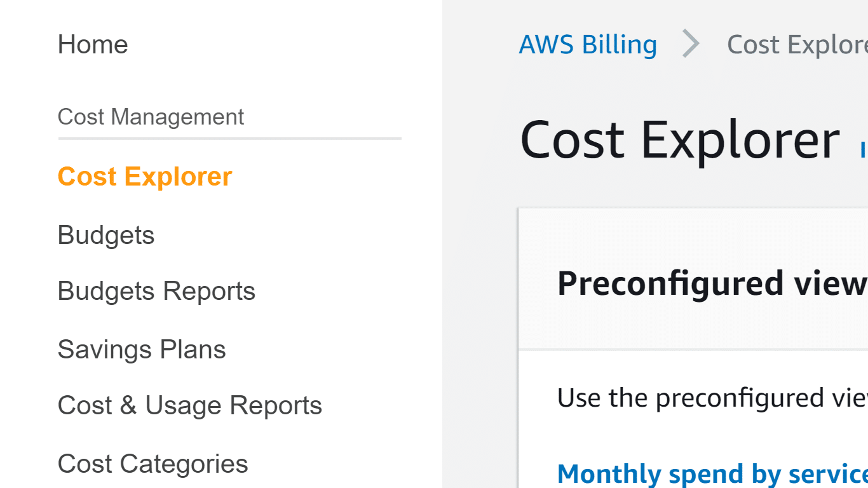Viewport: 868px width, 488px height.
Task: Click the divider under Cost Management
Action: pos(229,137)
